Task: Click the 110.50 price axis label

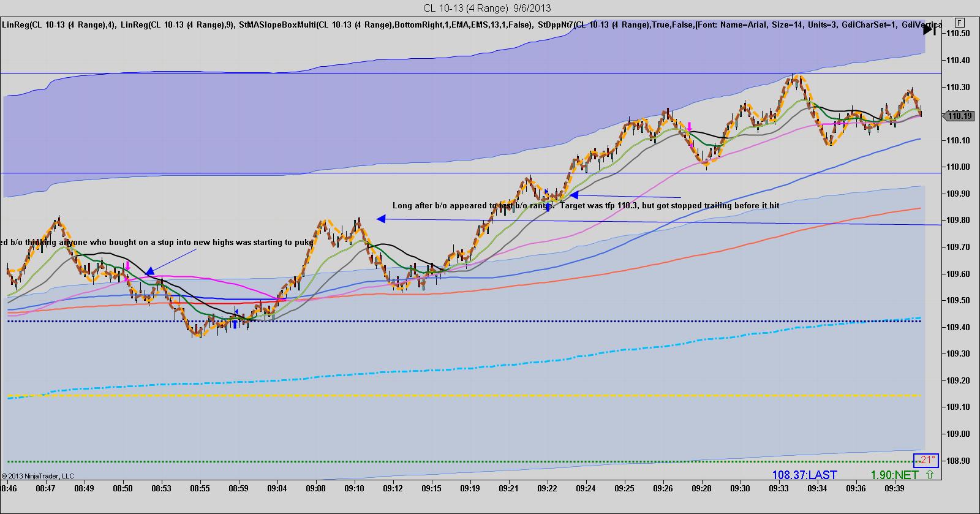Action: (x=959, y=34)
